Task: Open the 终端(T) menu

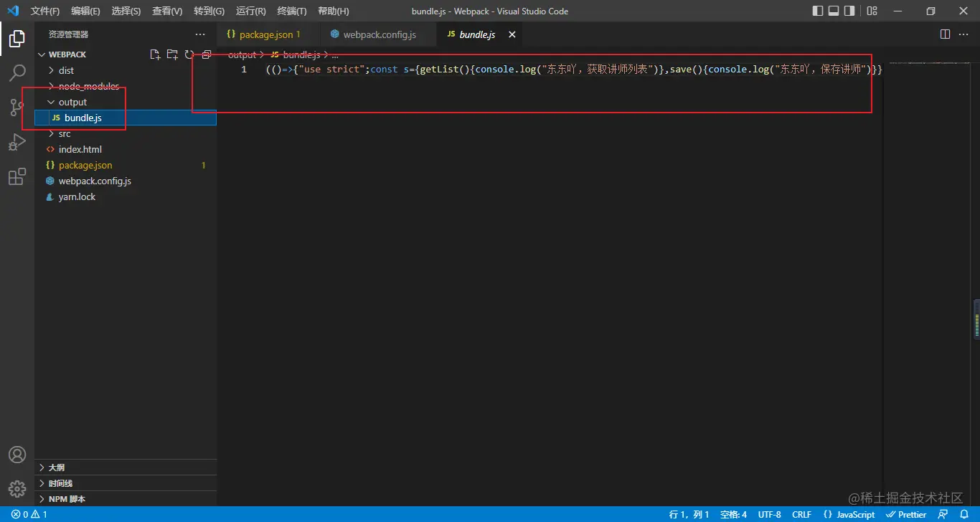Action: coord(291,11)
